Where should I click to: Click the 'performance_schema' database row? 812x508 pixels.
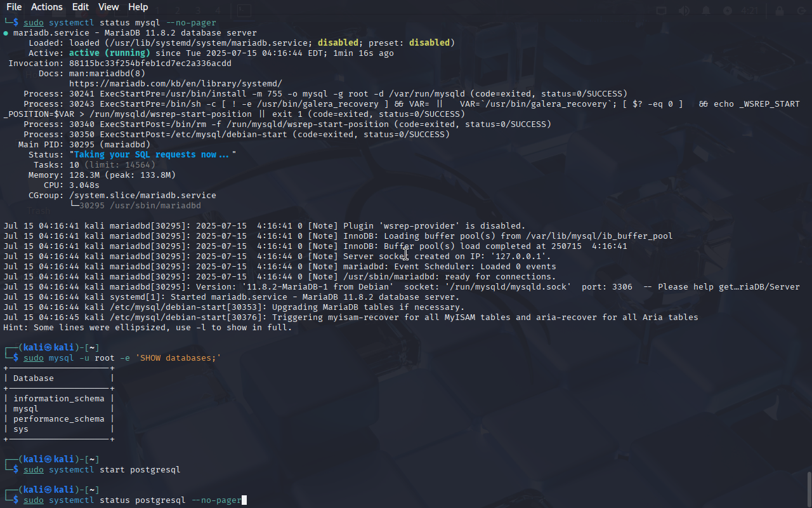(59, 419)
